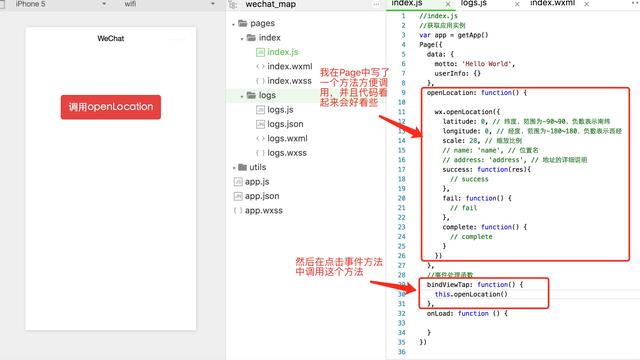The image size is (640, 360).
Task: Open logs.wxss in the file tree
Action: click(x=287, y=153)
